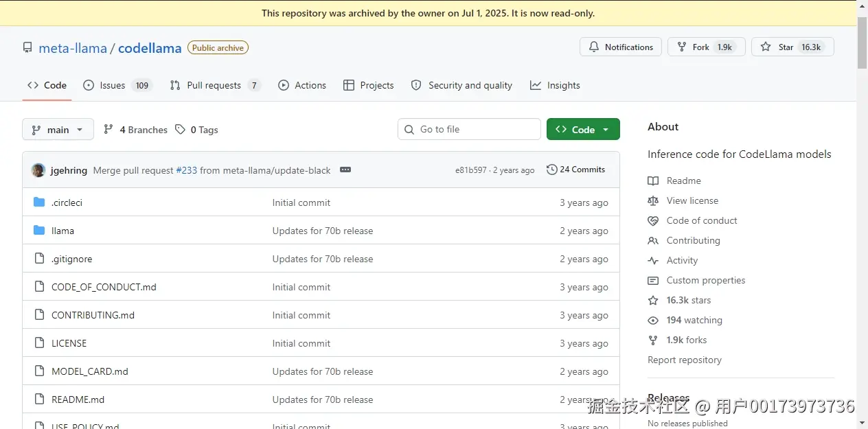Click the branch icon beside 4 Branches

pyautogui.click(x=108, y=129)
